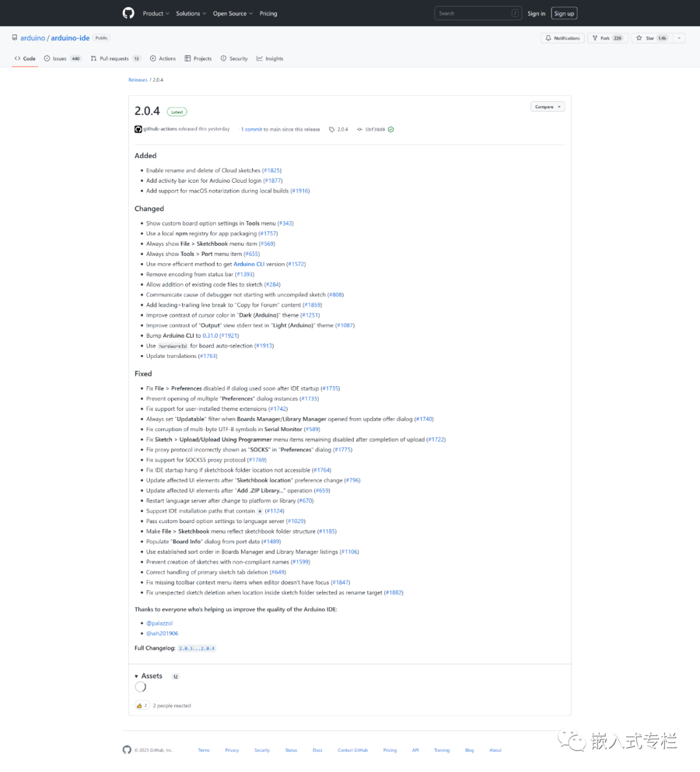Open the footer Training link
Image resolution: width=700 pixels, height=772 pixels.
(441, 751)
